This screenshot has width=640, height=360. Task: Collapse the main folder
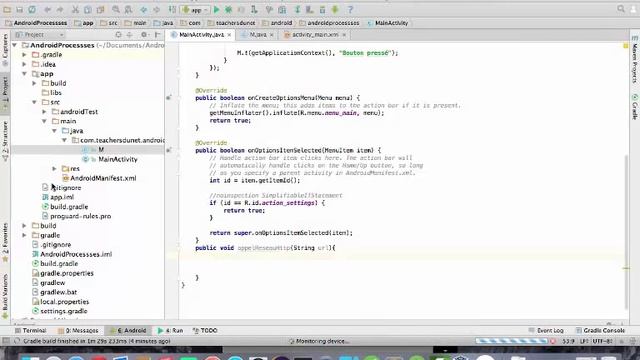coord(44,121)
